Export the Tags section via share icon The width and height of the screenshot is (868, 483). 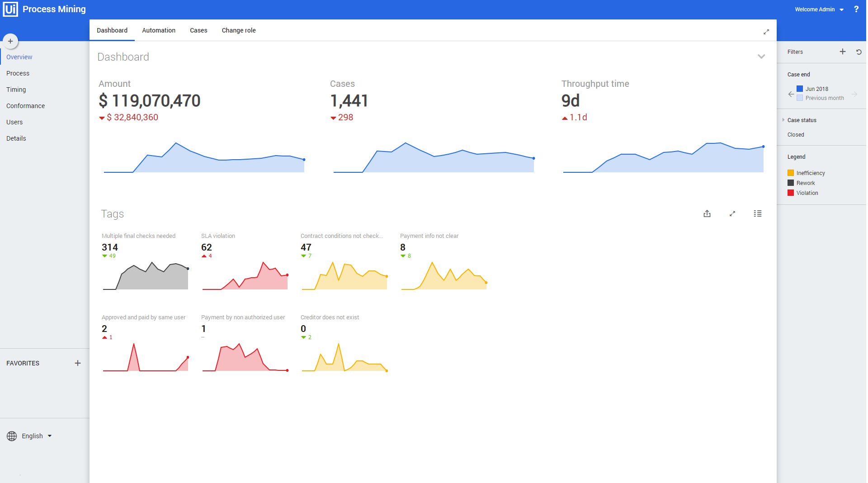[x=707, y=213]
